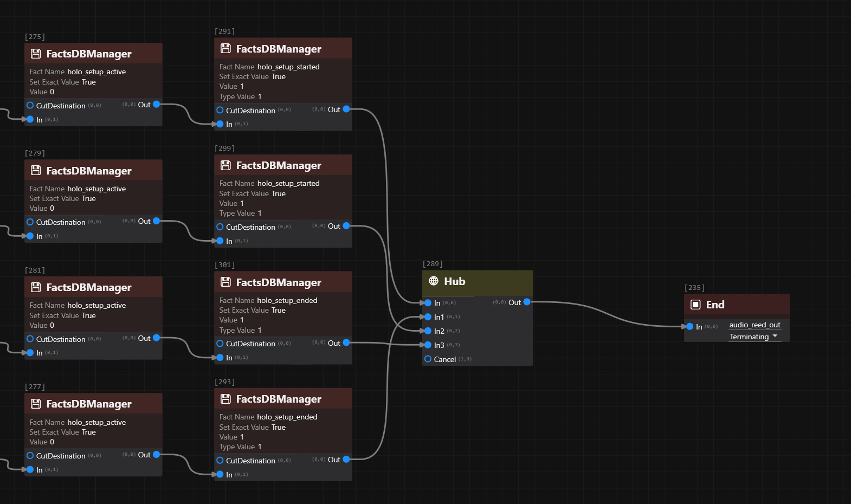Click the In3 input port on the Hub
The height and width of the screenshot is (504, 851).
point(428,345)
